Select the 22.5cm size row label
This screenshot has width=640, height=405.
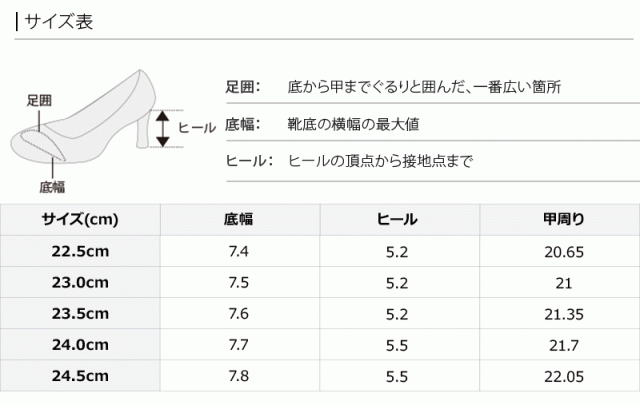pos(80,253)
